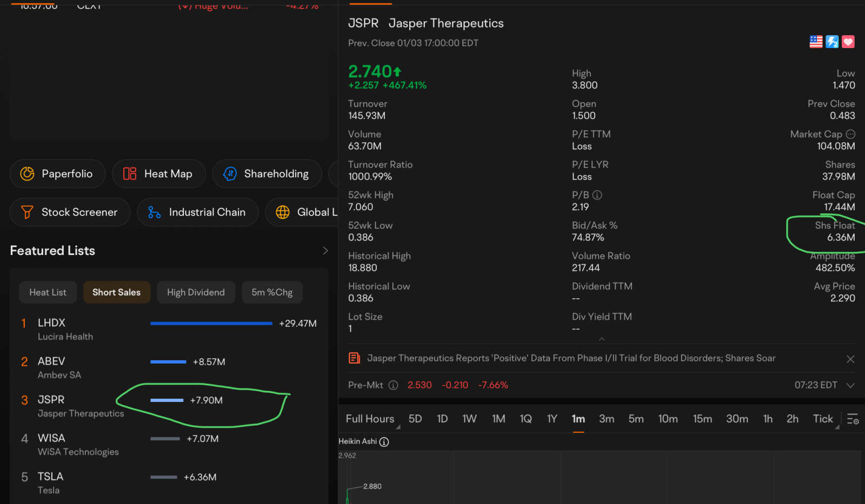Open the Stock Screener button

(x=70, y=212)
